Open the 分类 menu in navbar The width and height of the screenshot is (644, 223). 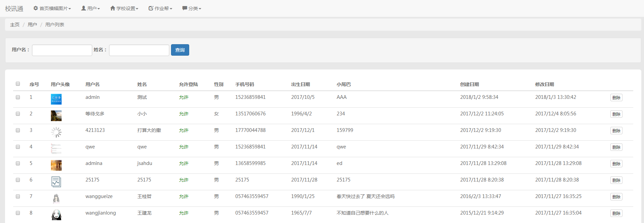click(192, 8)
